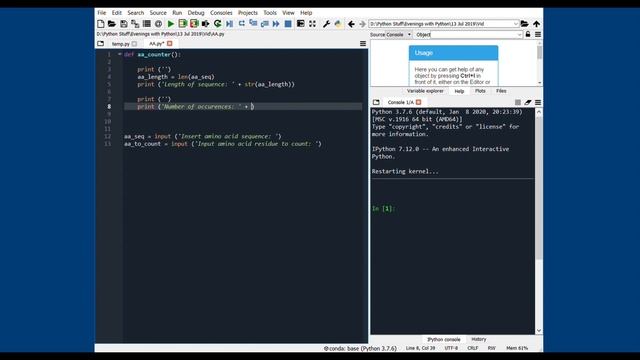Open the View menu
Image resolution: width=640 pixels, height=360 pixels.
(288, 13)
